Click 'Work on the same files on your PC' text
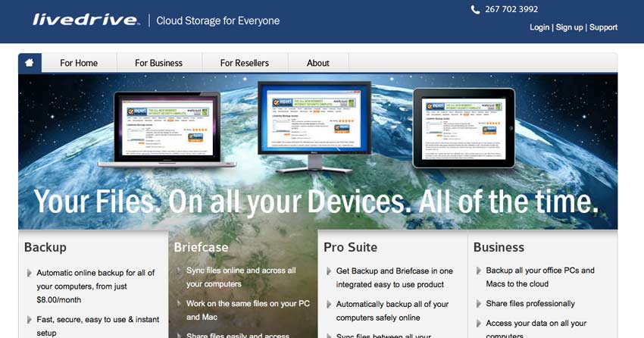This screenshot has width=644, height=338. click(x=248, y=303)
